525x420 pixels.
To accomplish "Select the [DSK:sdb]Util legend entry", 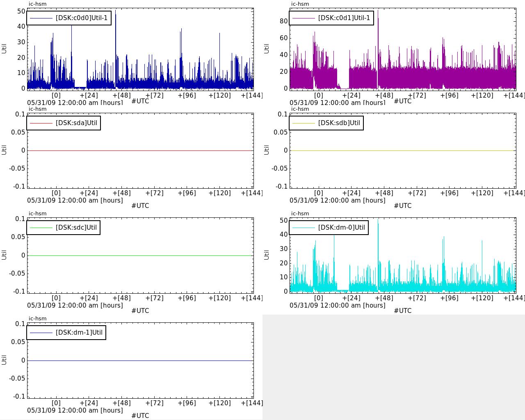I will [339, 123].
